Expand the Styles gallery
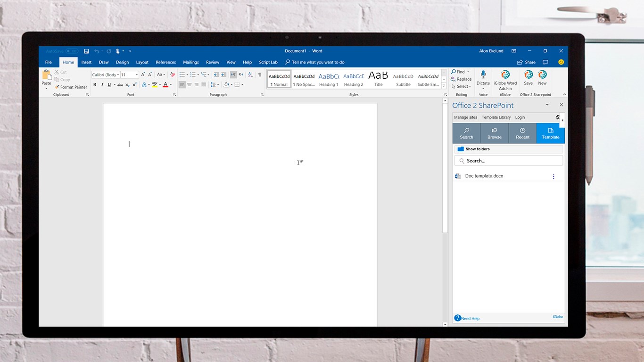Screen dimensions: 644x362 click(x=444, y=86)
